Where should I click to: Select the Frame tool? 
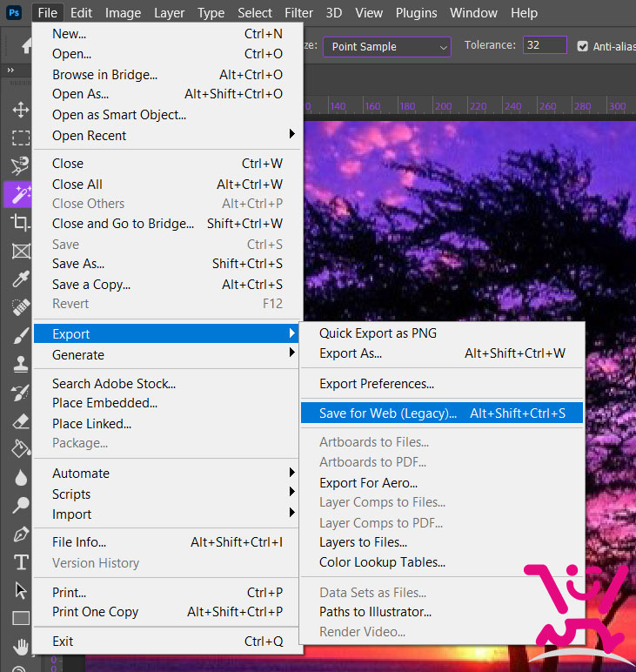pyautogui.click(x=20, y=252)
